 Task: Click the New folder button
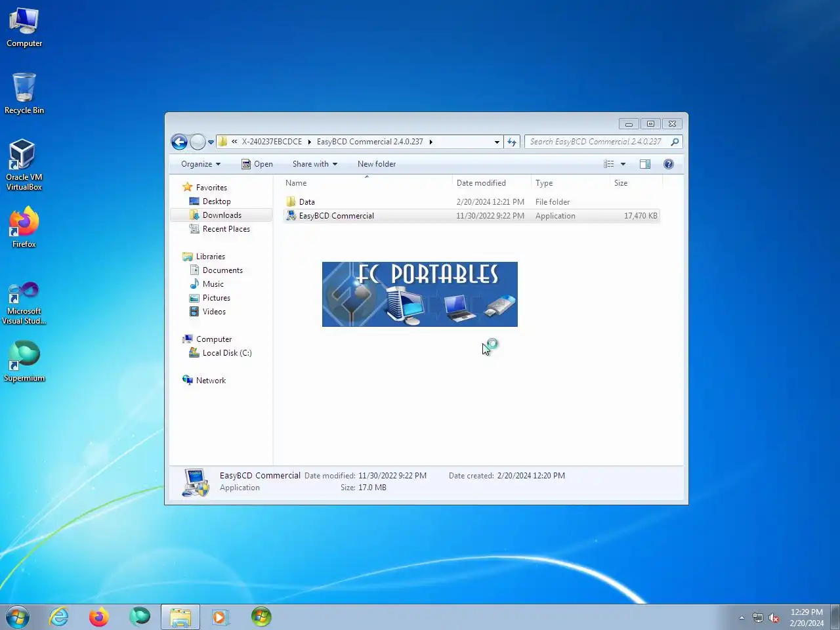pyautogui.click(x=377, y=164)
